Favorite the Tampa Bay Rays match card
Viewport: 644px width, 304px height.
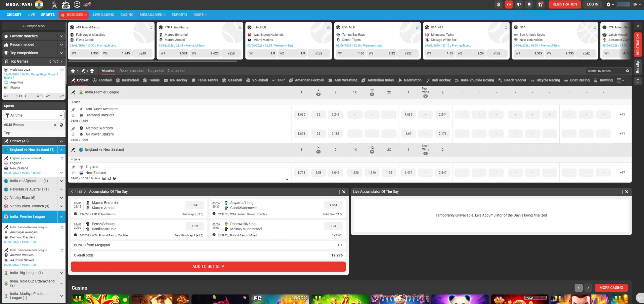[417, 27]
